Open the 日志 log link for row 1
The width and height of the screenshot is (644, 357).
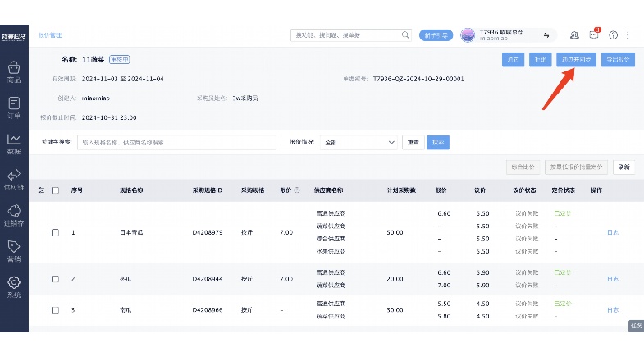coord(613,232)
